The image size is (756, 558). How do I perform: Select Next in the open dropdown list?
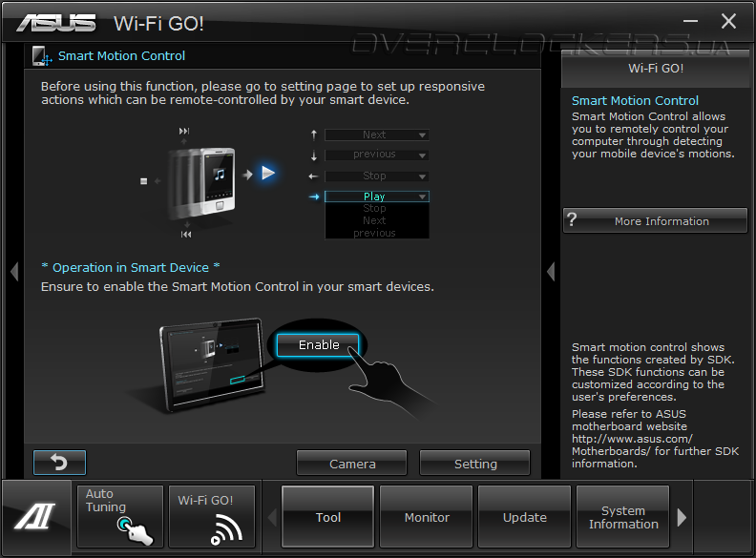click(x=374, y=220)
